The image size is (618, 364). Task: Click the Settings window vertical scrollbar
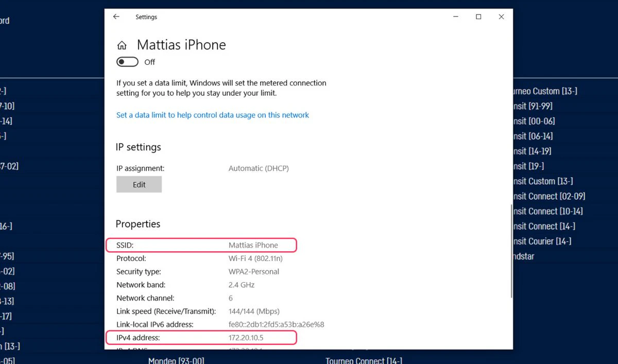pos(511,251)
